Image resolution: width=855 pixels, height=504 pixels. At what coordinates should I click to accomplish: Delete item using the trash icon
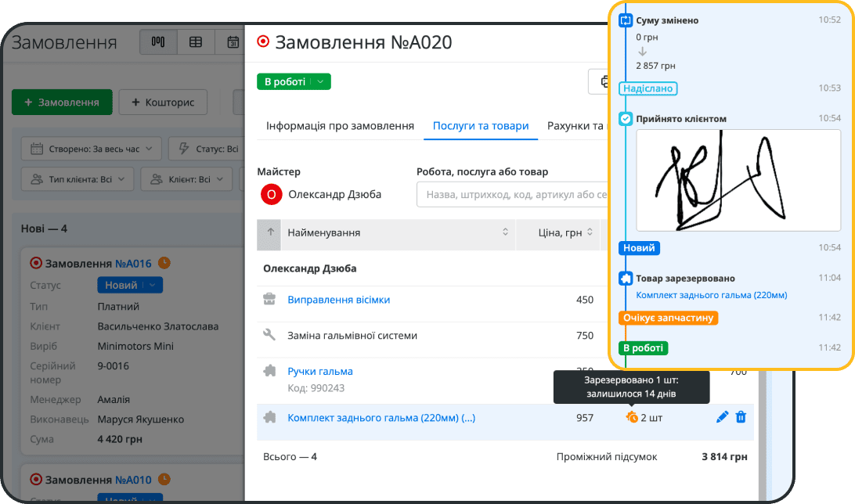(741, 417)
